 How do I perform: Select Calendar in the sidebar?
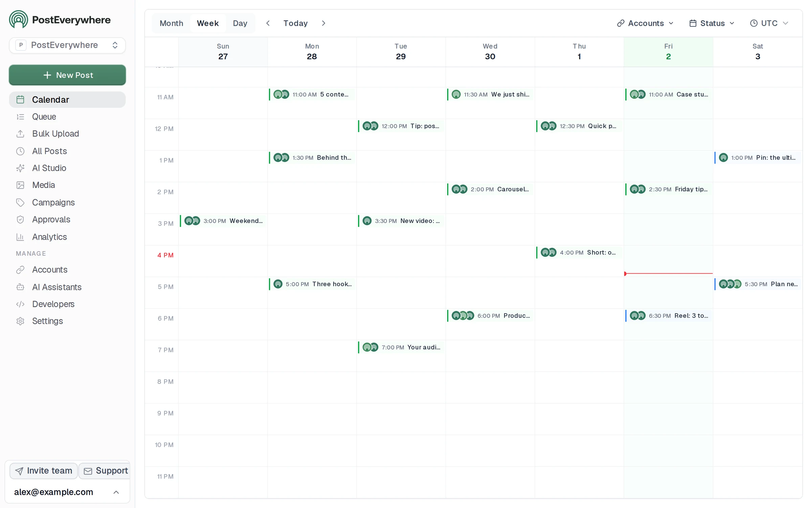coord(67,100)
